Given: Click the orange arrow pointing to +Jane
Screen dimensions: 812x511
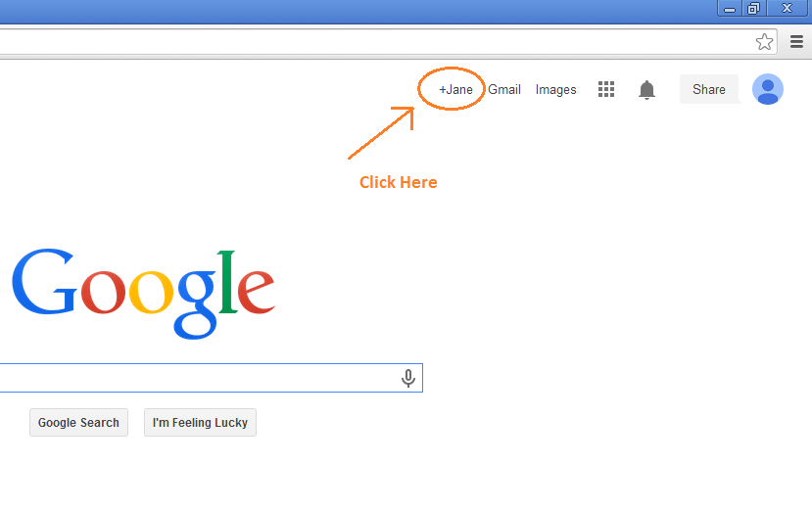Looking at the screenshot, I should pos(381,132).
